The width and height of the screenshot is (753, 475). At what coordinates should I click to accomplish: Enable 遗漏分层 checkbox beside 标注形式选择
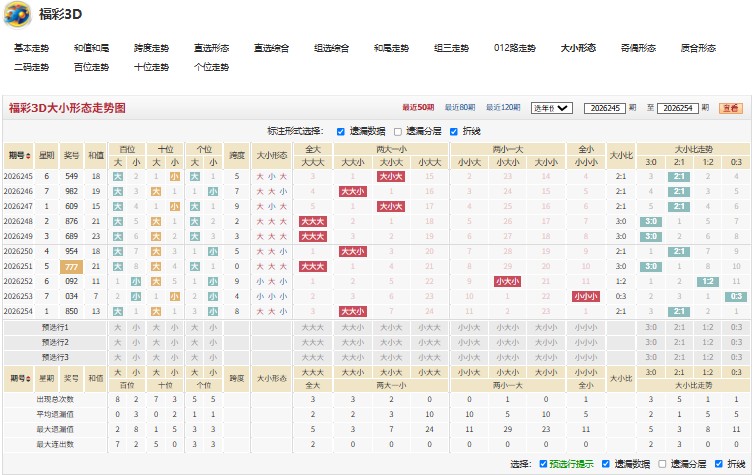(398, 132)
